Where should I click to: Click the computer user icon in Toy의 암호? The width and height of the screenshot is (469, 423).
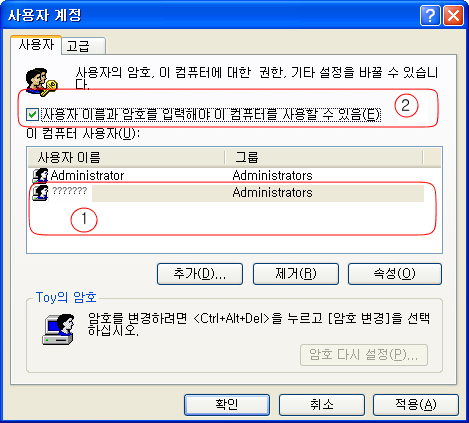point(58,329)
